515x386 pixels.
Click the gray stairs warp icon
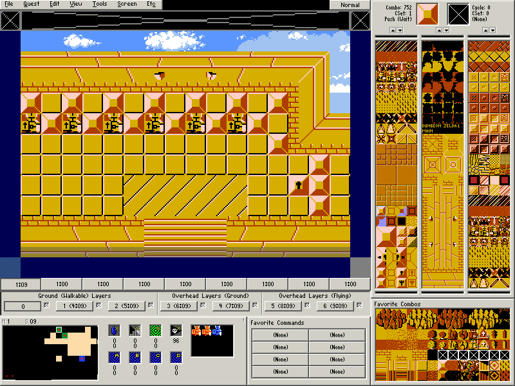pyautogui.click(x=135, y=330)
